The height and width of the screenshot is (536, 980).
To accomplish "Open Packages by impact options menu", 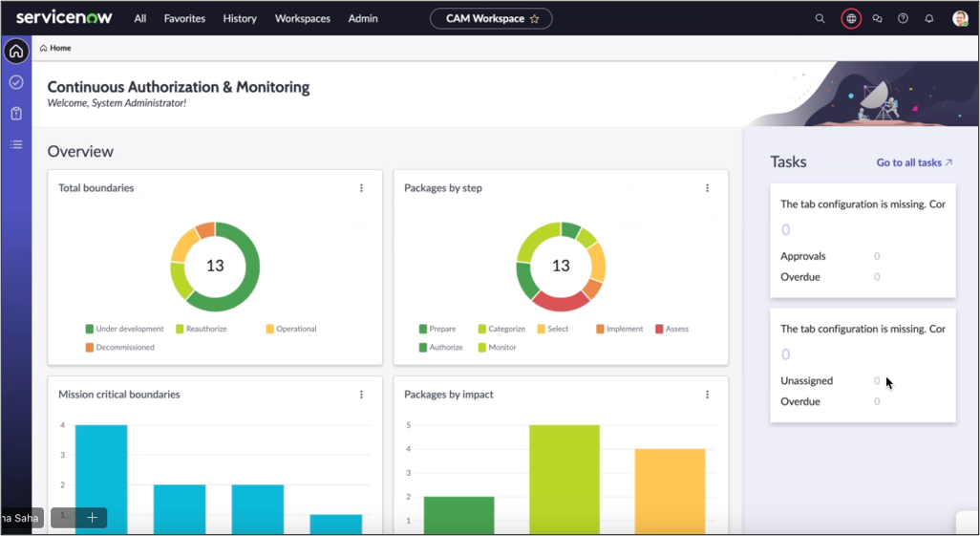I will [707, 395].
